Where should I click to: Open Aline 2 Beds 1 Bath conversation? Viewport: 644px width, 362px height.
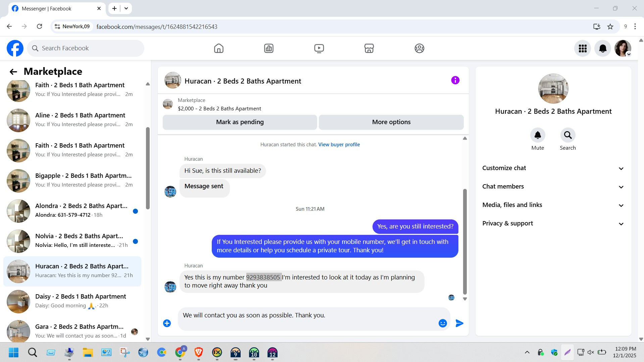(72, 120)
